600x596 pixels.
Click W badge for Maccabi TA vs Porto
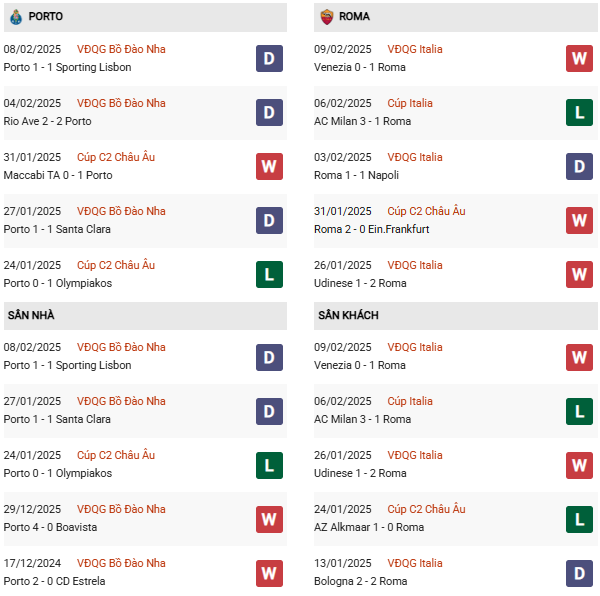[x=269, y=166]
